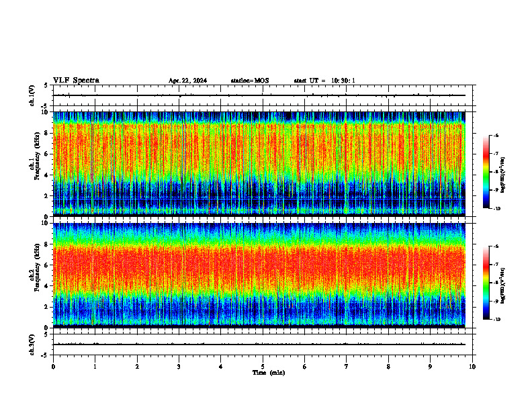Image resolution: width=532 pixels, height=411 pixels.
Task: Click the ch.3 voltage waveform trace
Action: pos(259,345)
